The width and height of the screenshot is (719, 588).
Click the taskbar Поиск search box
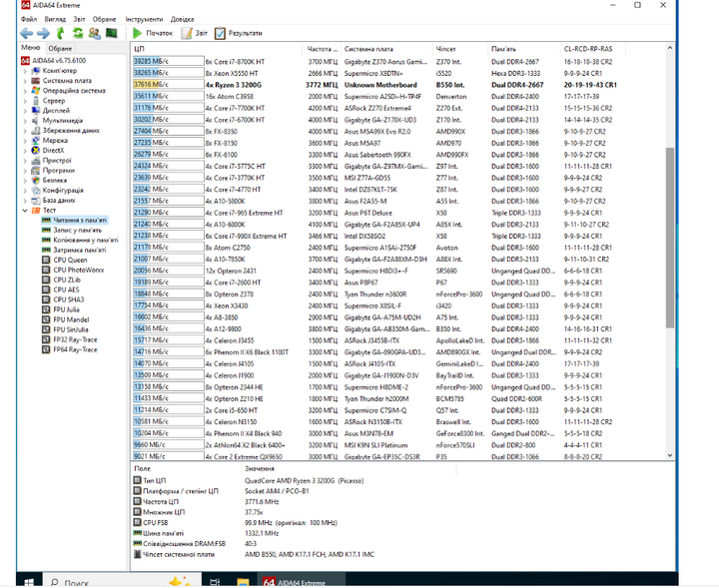[x=123, y=581]
